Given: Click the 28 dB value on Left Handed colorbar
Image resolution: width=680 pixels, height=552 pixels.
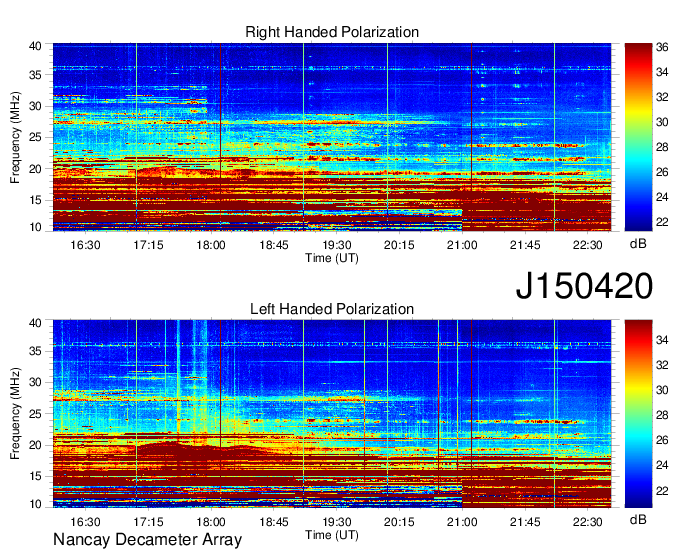Looking at the screenshot, I should click(662, 415).
